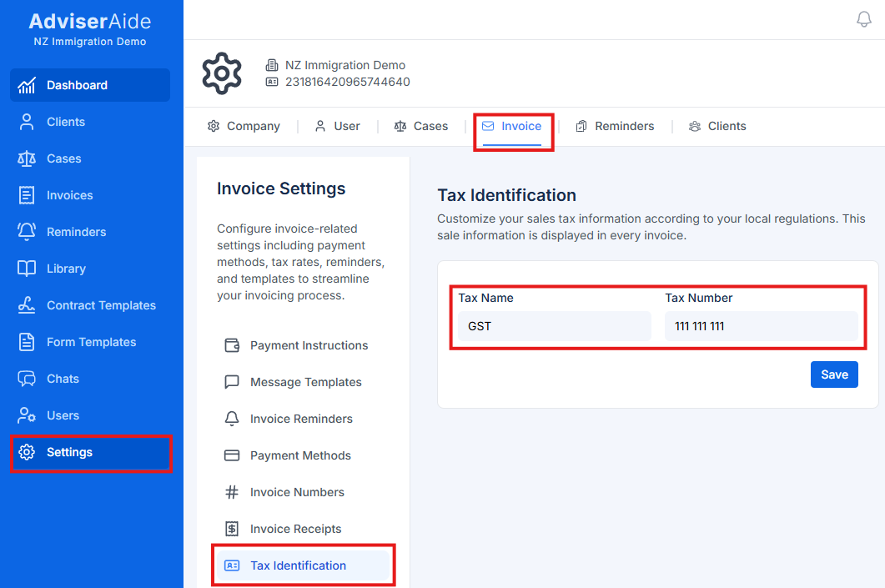Click the notification bell in the top bar
This screenshot has width=885, height=588.
pyautogui.click(x=864, y=18)
